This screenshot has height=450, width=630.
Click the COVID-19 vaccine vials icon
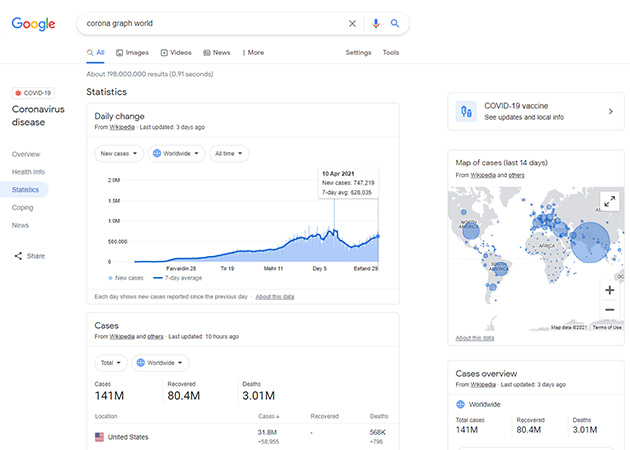coord(466,111)
